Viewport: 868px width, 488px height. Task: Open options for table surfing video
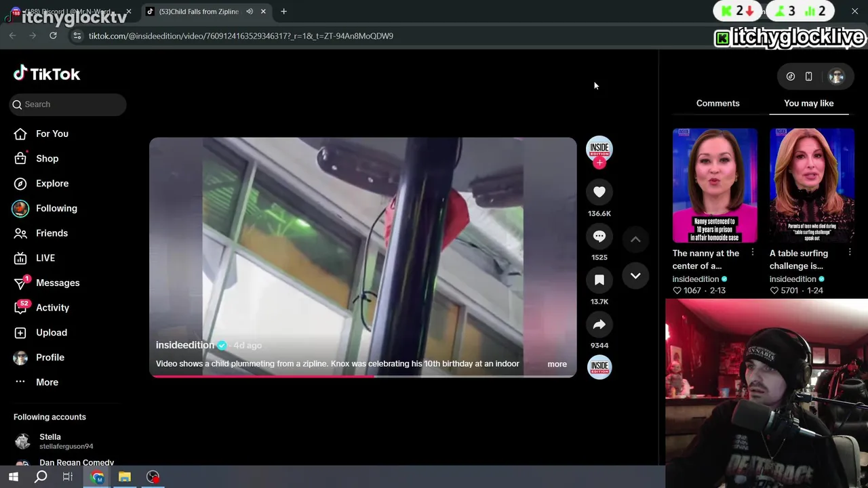tap(850, 252)
